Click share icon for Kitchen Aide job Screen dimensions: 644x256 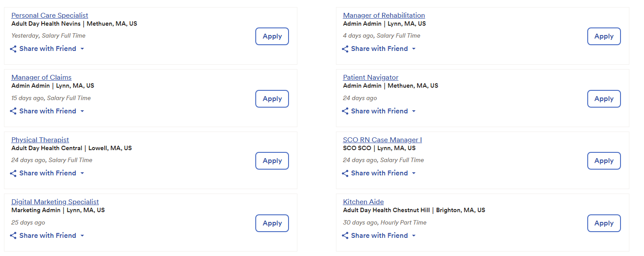click(x=345, y=236)
